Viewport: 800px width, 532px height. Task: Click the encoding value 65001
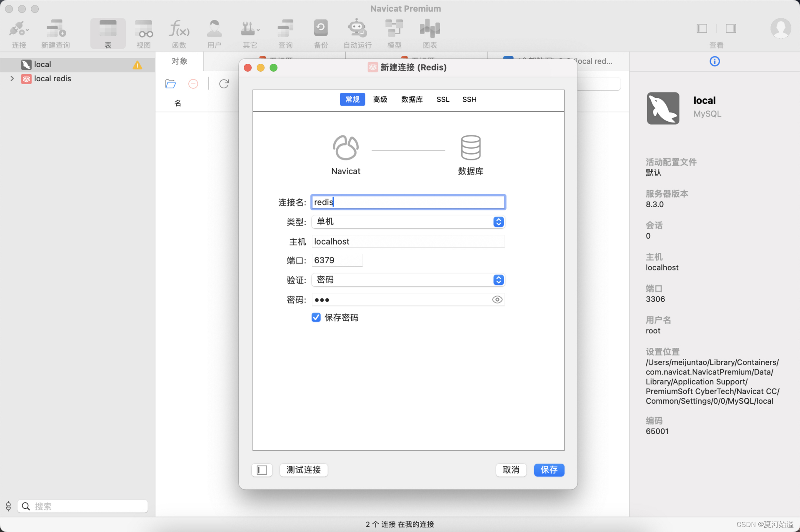(657, 431)
